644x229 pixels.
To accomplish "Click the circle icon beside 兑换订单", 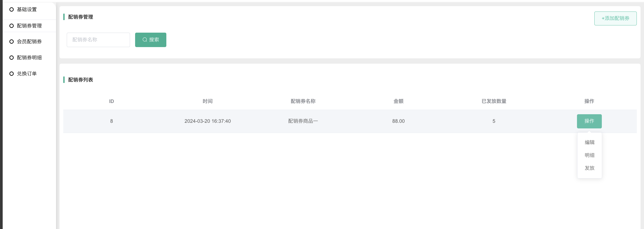I will click(11, 74).
